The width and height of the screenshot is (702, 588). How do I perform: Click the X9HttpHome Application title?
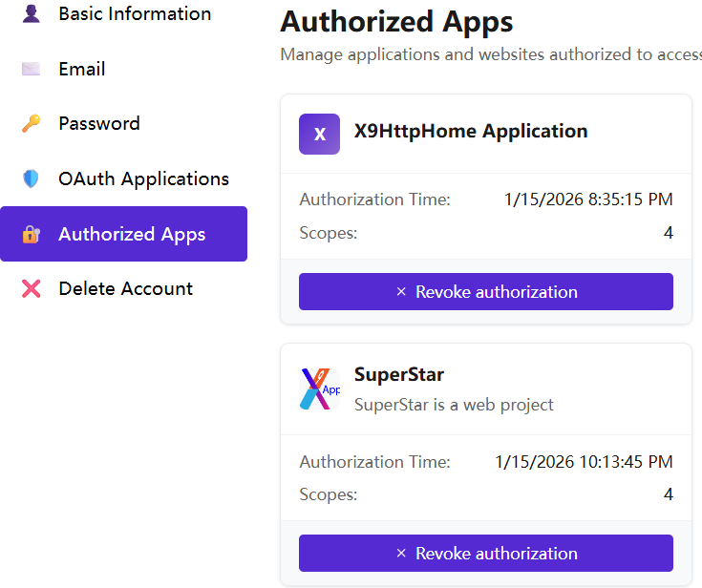[x=471, y=131]
